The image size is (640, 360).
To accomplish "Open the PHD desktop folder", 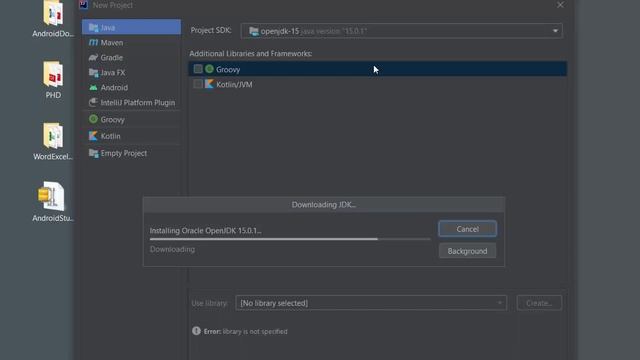I will click(53, 80).
